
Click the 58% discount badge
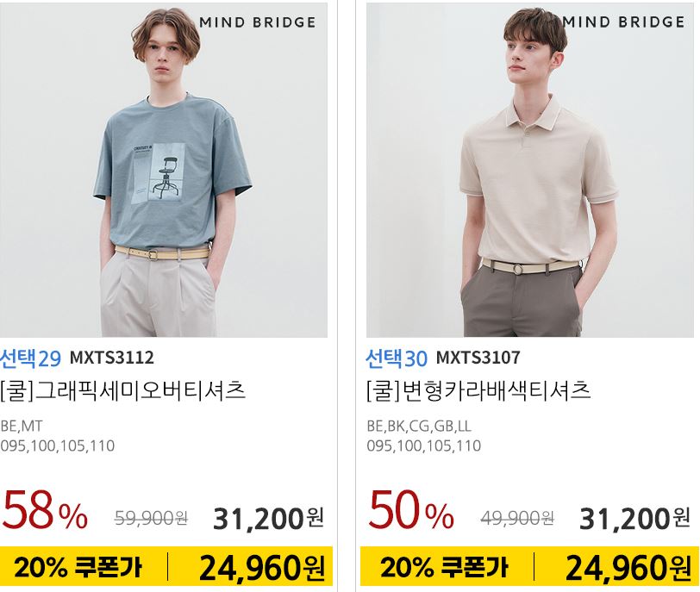45,510
